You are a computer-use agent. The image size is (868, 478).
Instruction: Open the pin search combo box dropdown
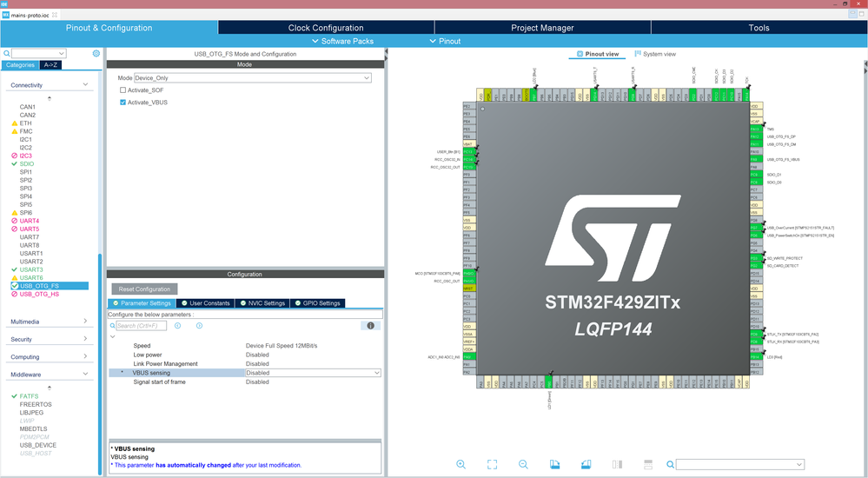[x=798, y=464]
